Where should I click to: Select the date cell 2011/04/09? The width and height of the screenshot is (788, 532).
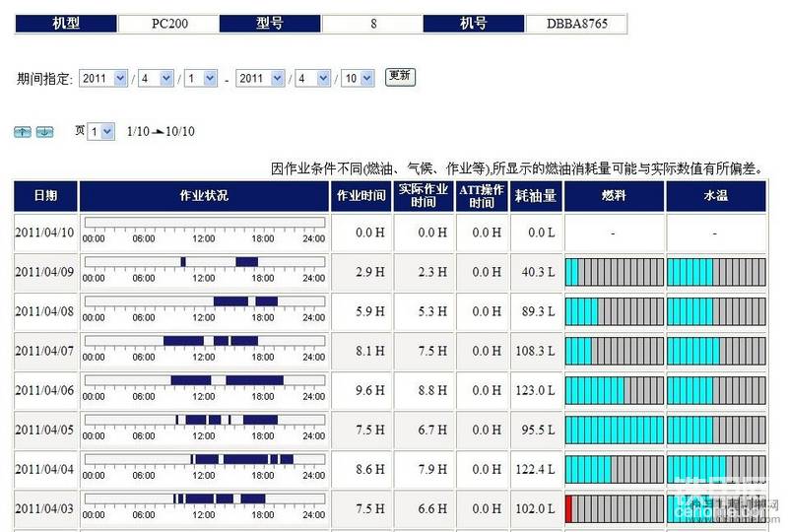[45, 272]
